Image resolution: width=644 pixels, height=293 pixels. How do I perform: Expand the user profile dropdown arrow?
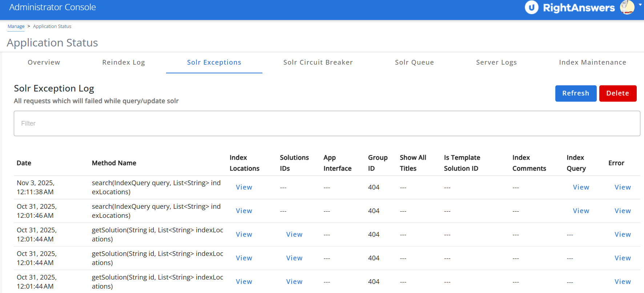tap(640, 5)
